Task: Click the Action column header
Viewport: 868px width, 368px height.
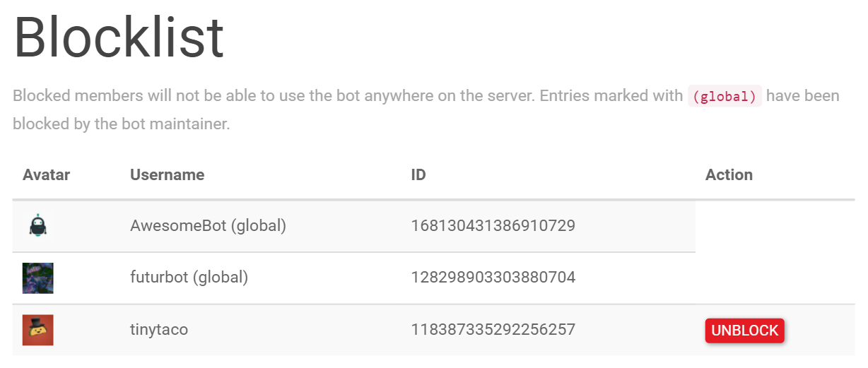Action: [729, 174]
